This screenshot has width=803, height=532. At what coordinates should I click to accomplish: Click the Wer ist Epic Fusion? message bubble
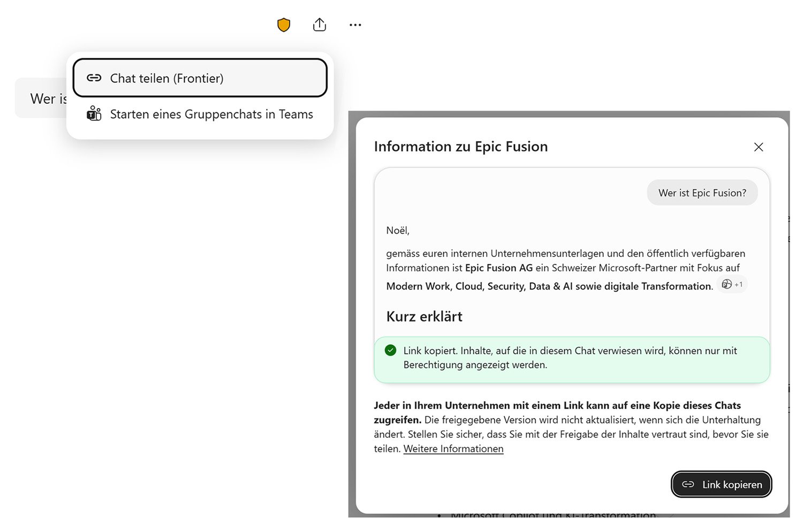[702, 193]
